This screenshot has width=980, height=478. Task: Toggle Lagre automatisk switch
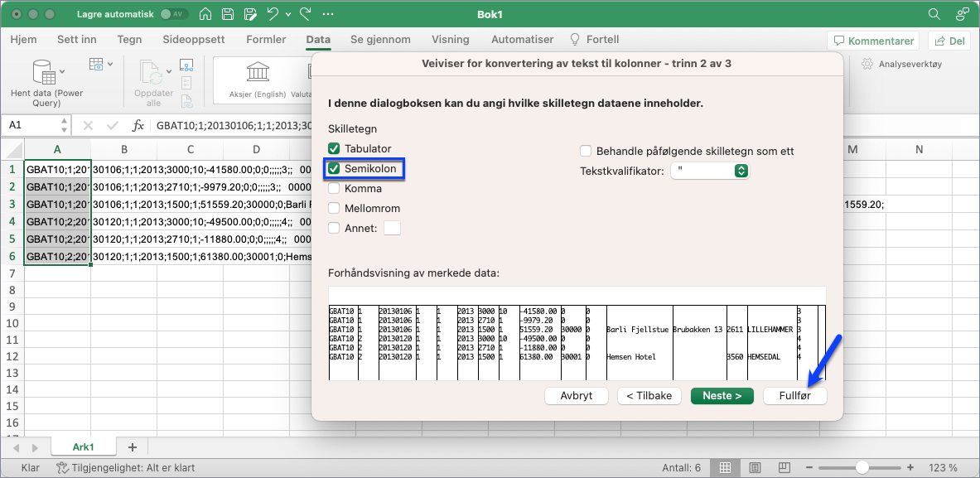[x=172, y=14]
